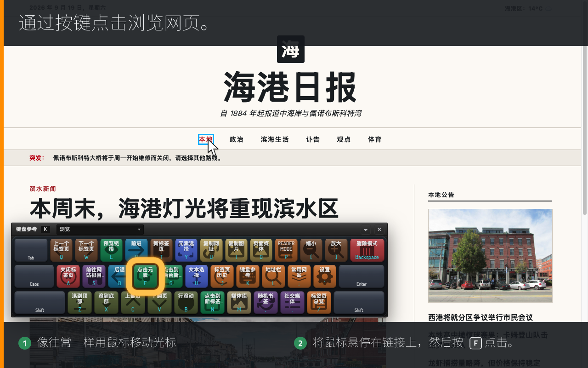Open the 讣告 section link
The height and width of the screenshot is (368, 588).
[x=313, y=139]
